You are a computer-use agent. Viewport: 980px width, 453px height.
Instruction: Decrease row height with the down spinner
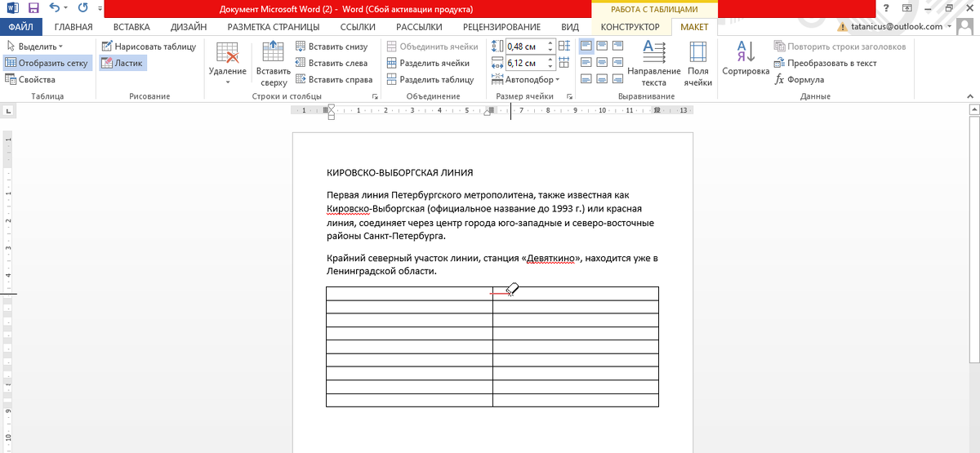point(551,50)
